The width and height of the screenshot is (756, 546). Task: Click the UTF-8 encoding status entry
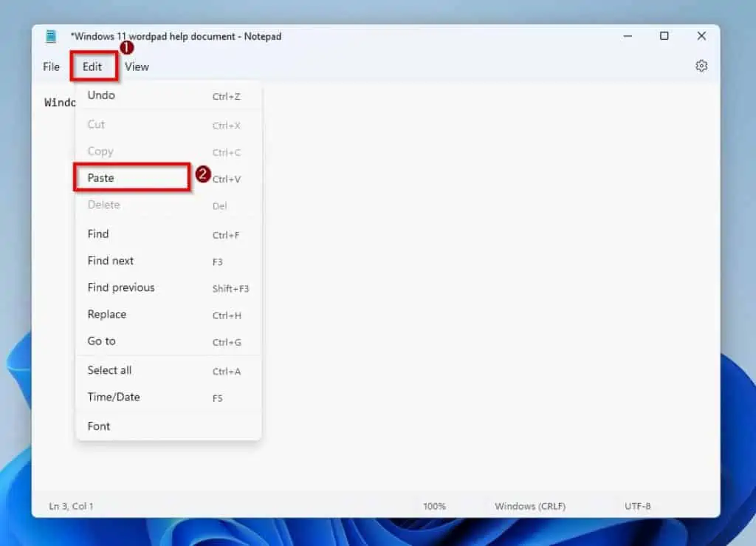pos(637,506)
